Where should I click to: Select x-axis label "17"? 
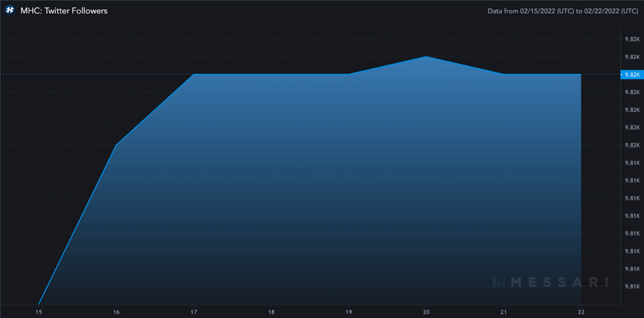click(194, 311)
